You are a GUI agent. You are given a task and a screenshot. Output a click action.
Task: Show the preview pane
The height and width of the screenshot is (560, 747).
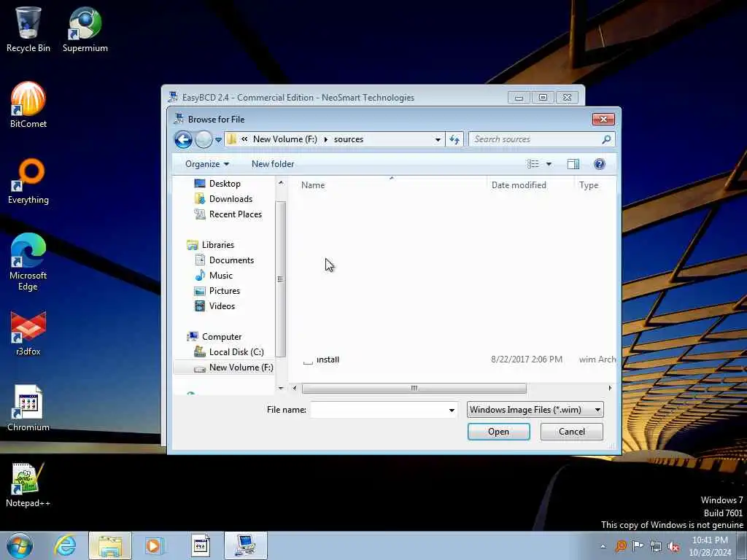[x=573, y=164]
